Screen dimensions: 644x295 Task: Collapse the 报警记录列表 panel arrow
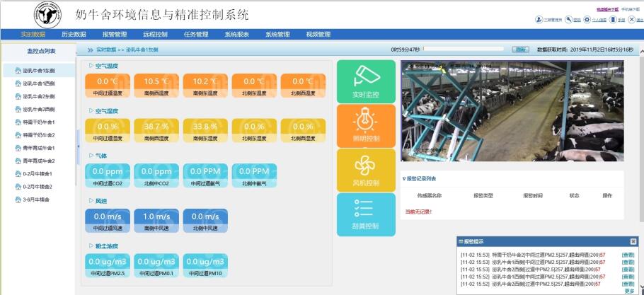pos(403,179)
